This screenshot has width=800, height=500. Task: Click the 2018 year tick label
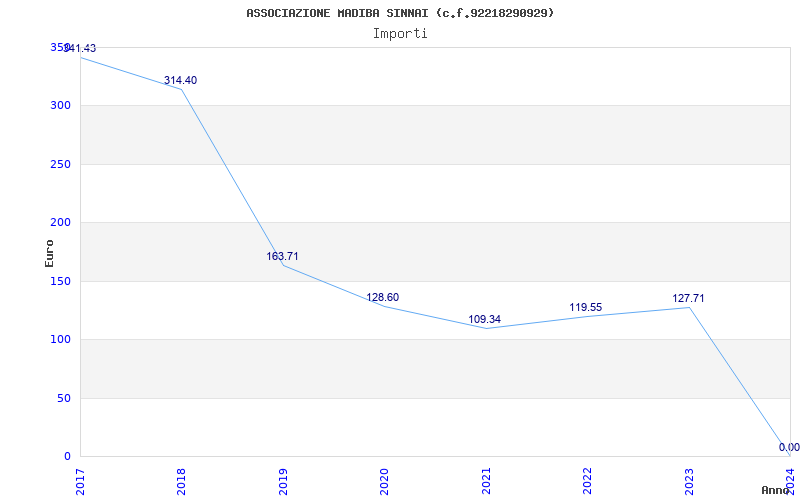point(182,480)
